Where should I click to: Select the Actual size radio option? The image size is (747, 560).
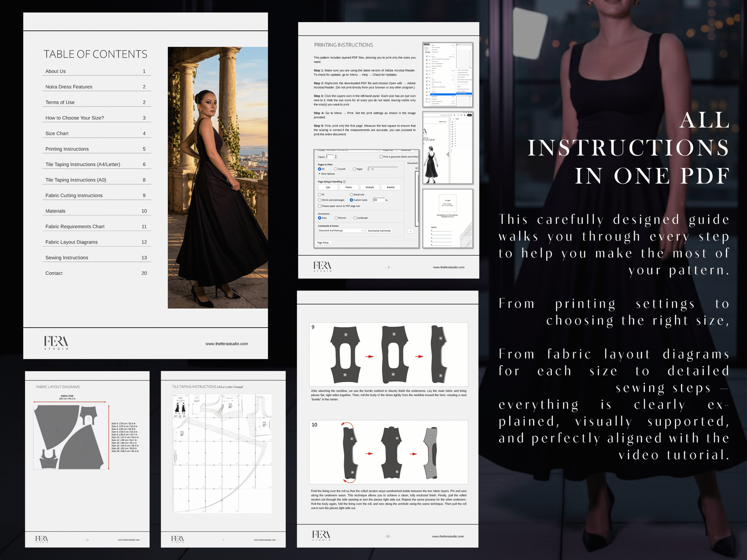coord(352,195)
